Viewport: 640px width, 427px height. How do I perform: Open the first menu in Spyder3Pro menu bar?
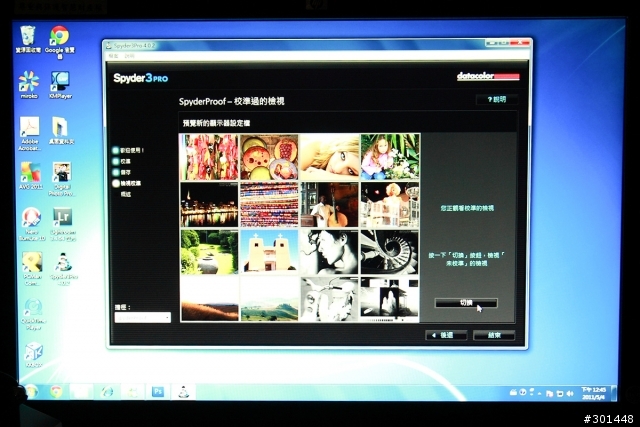[113, 56]
